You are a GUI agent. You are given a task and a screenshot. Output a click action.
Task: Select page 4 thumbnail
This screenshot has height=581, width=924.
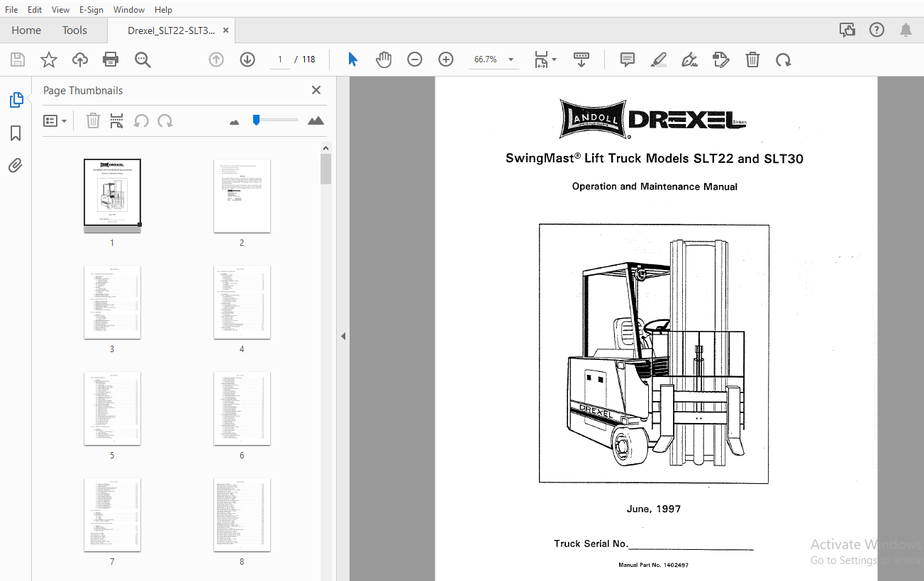click(242, 302)
